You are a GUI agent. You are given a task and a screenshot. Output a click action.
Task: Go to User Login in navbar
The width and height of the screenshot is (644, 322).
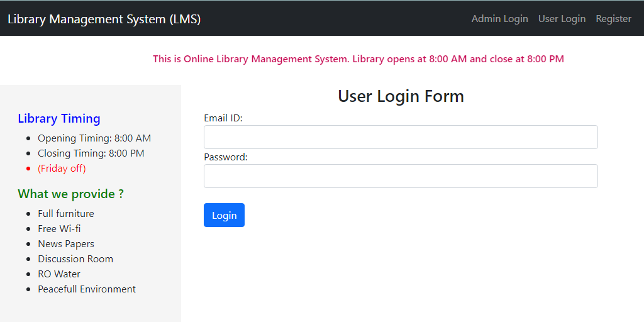[562, 18]
